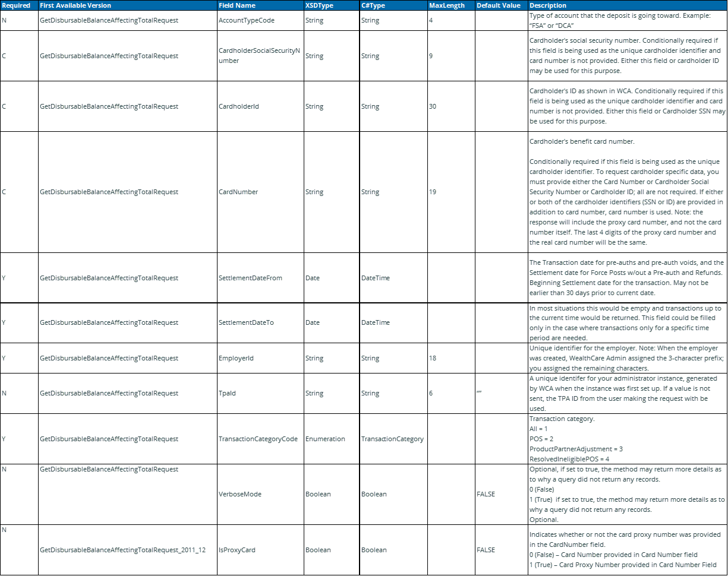Click version cell in the AccountTypeCode row

point(127,20)
